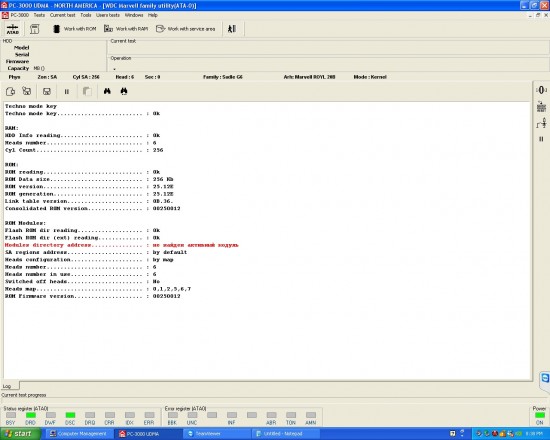Click the large 0 icon in right sidebar
The height and width of the screenshot is (440, 550).
click(541, 90)
